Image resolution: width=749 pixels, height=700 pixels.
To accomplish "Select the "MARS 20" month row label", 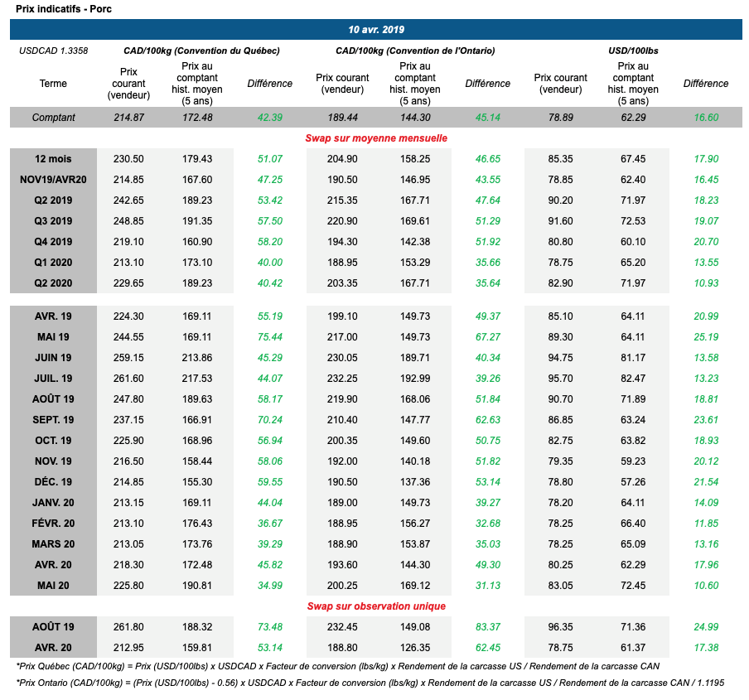I will 53,544.
